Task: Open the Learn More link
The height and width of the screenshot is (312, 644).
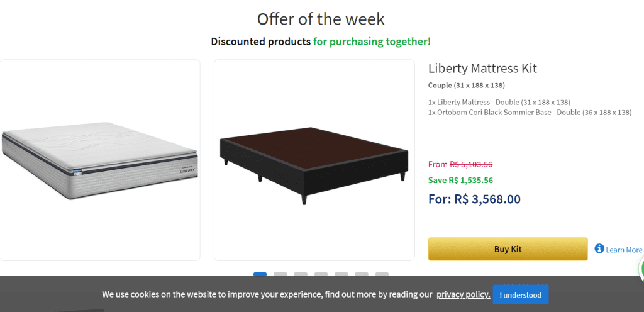Action: pyautogui.click(x=624, y=250)
